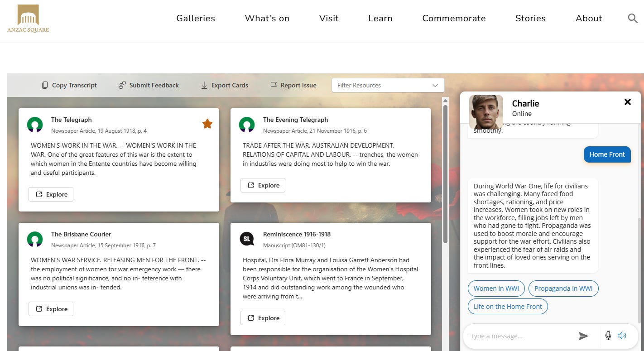Click the Reminiscence 1916-1918 card title
Screen dimensions: 644x351
click(x=297, y=234)
